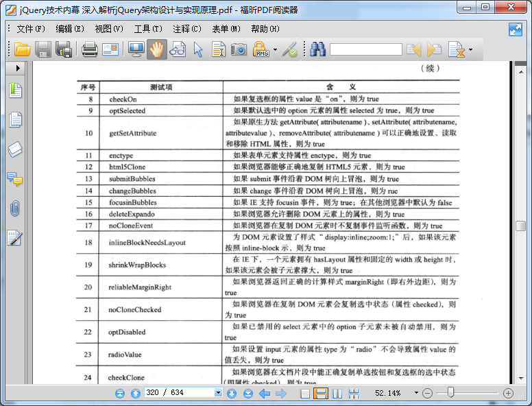Open the Comments panel in sidebar

[15, 179]
